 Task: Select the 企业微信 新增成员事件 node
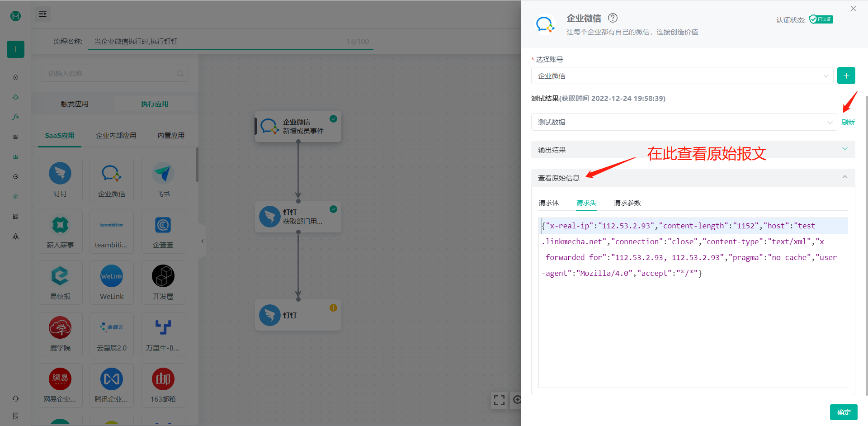[x=298, y=126]
